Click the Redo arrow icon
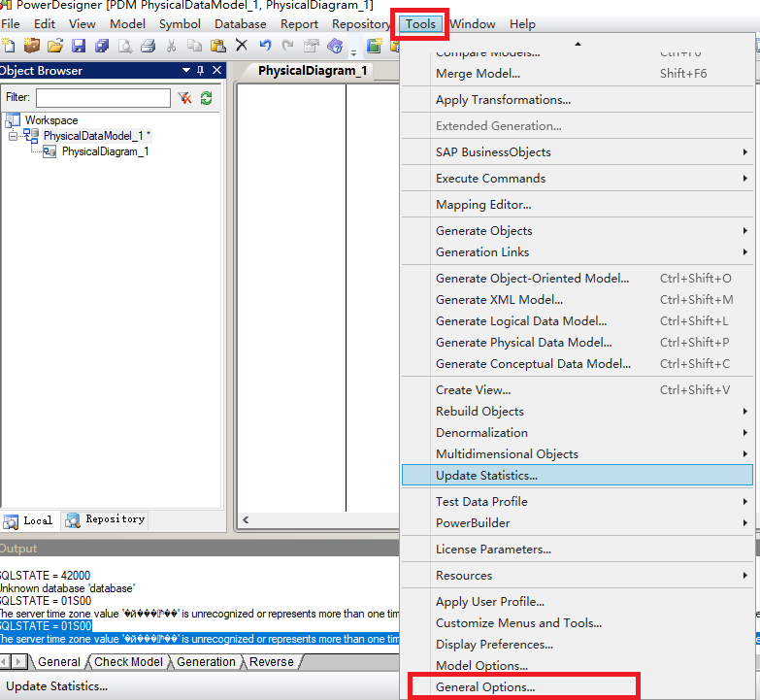Viewport: 760px width, 700px height. (288, 46)
